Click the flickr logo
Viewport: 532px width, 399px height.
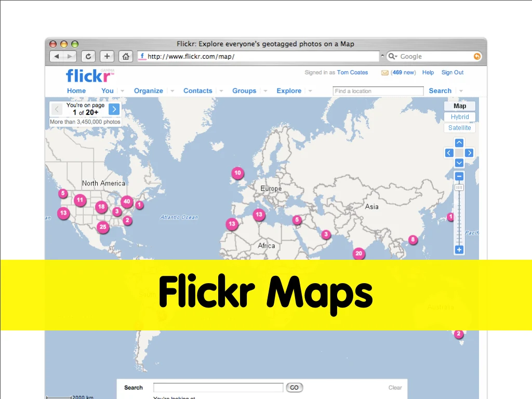coord(89,76)
